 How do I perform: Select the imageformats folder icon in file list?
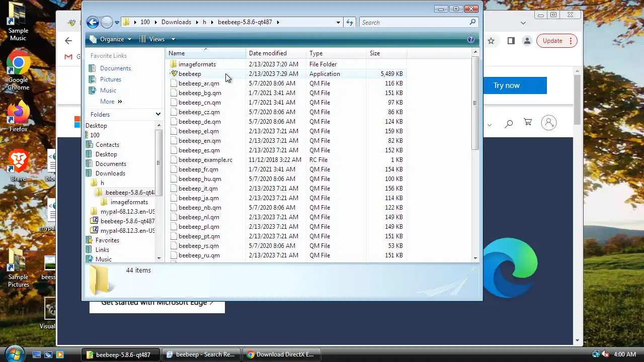click(174, 64)
